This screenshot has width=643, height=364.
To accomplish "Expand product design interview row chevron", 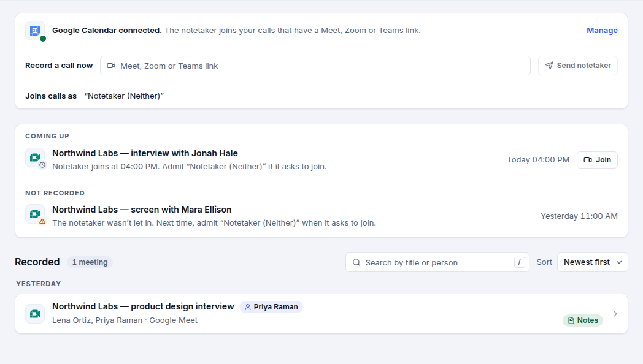I will (x=615, y=314).
